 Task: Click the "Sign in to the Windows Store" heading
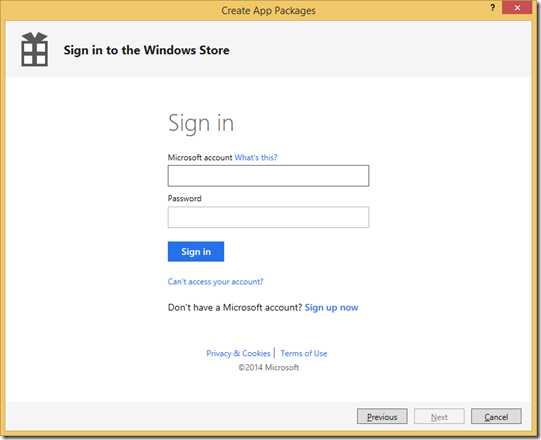click(146, 50)
